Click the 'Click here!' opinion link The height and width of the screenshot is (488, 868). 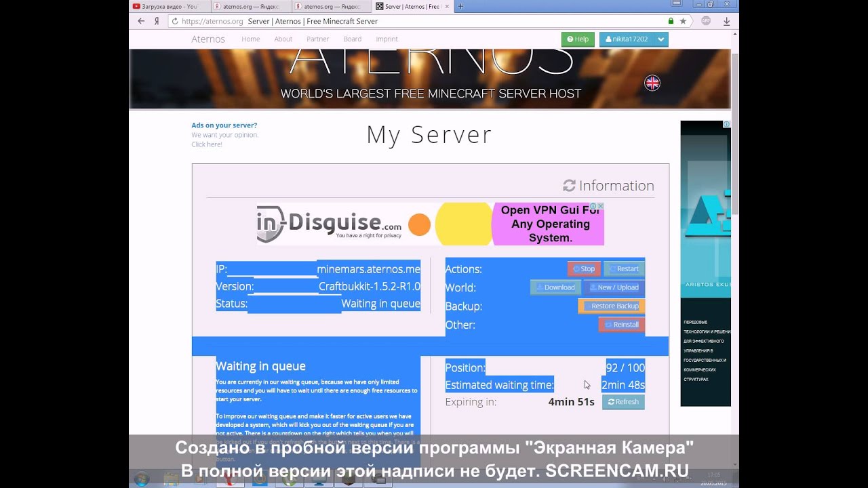pos(207,144)
